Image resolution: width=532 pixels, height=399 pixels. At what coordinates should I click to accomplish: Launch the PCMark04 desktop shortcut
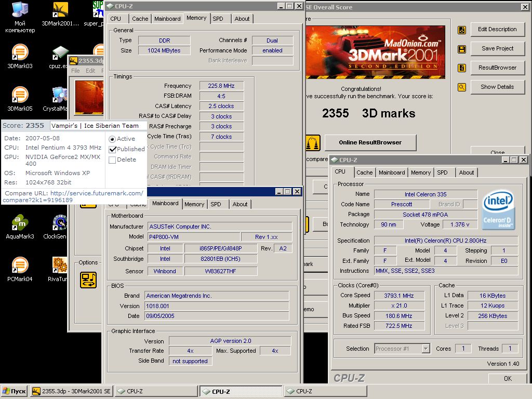(x=20, y=270)
